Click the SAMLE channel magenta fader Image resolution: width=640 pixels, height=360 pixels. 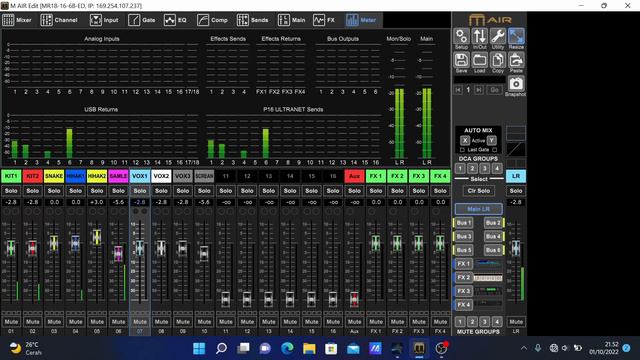(x=118, y=253)
